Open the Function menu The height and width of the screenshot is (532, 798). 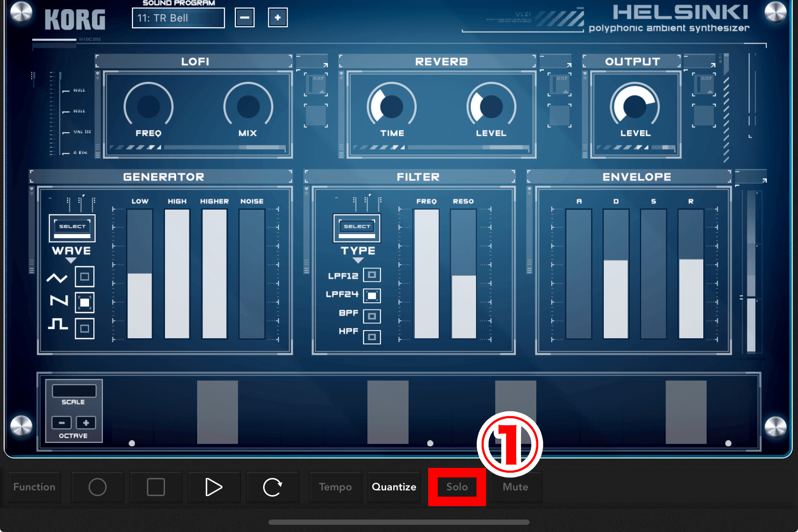(34, 487)
